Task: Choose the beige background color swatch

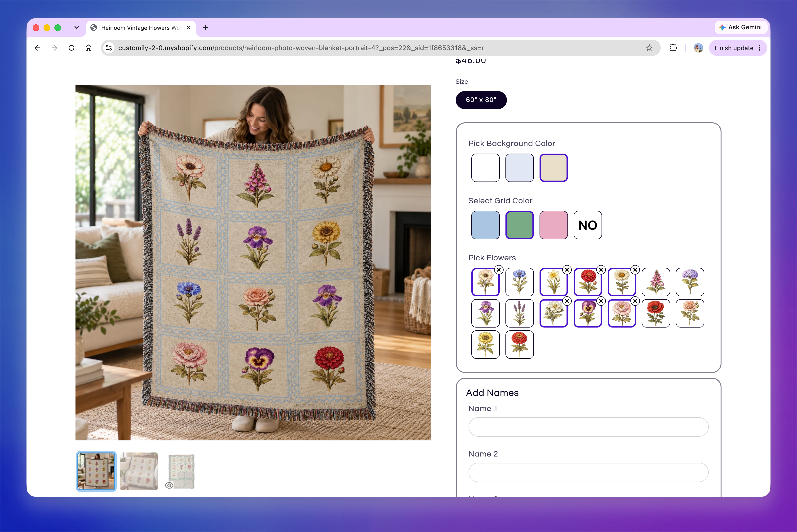Action: [553, 168]
